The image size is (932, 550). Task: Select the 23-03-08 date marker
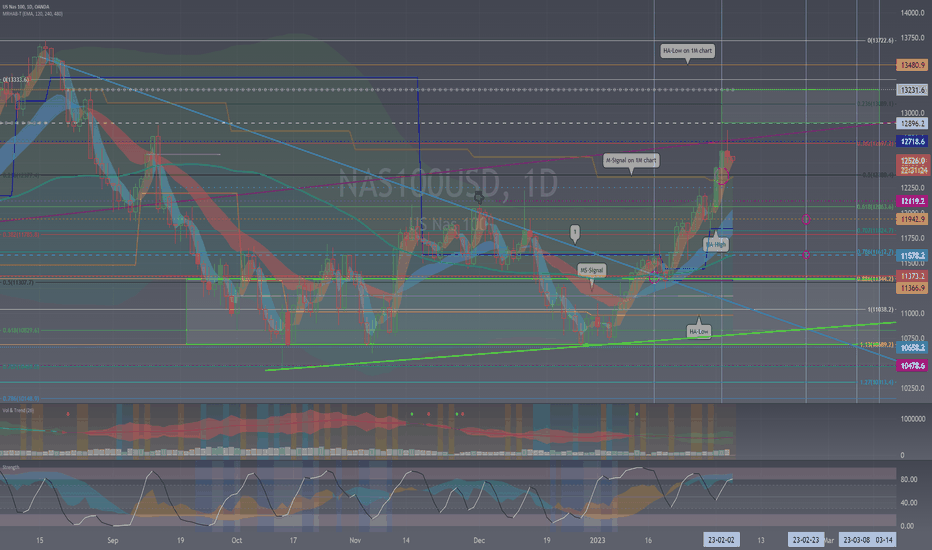(x=856, y=540)
